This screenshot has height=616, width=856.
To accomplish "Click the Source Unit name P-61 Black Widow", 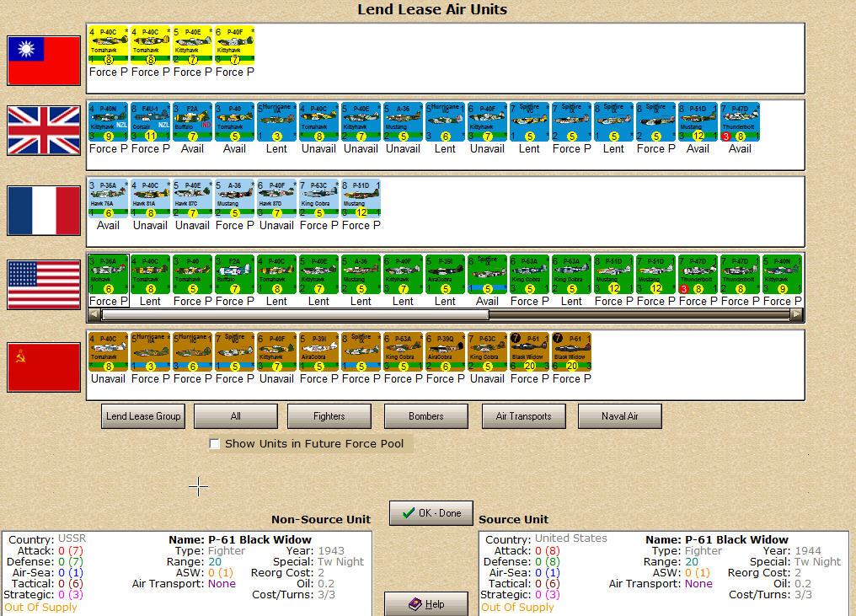I will coord(736,539).
